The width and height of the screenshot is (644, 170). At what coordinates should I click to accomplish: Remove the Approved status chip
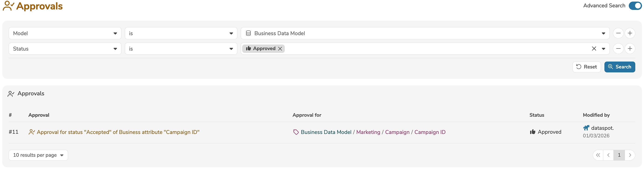pyautogui.click(x=280, y=49)
